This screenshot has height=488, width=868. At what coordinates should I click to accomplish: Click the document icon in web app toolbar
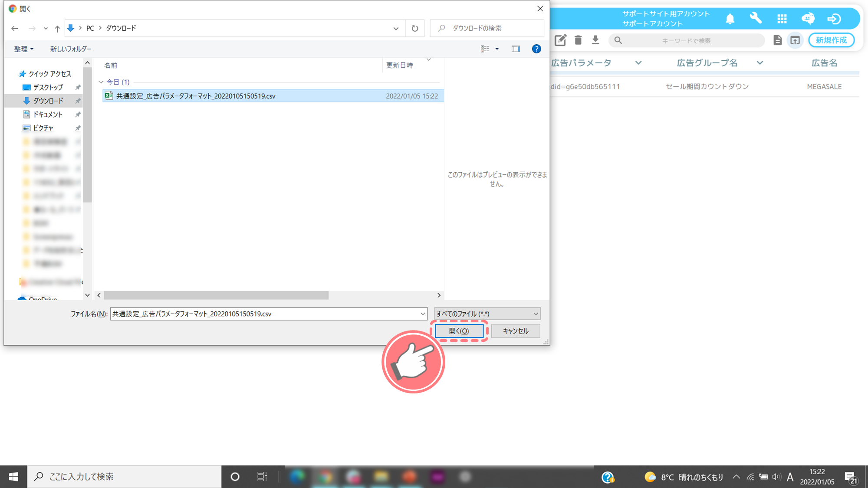click(x=778, y=40)
